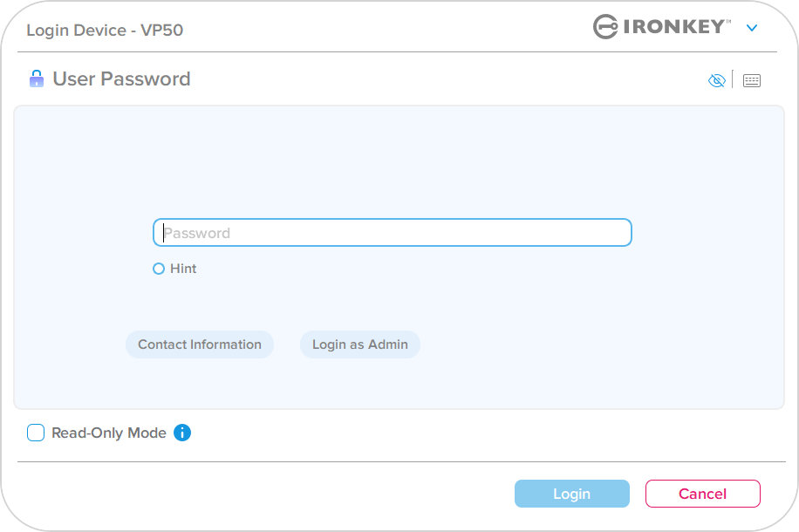
Task: Click the Read-Only Mode label text
Action: pos(109,433)
